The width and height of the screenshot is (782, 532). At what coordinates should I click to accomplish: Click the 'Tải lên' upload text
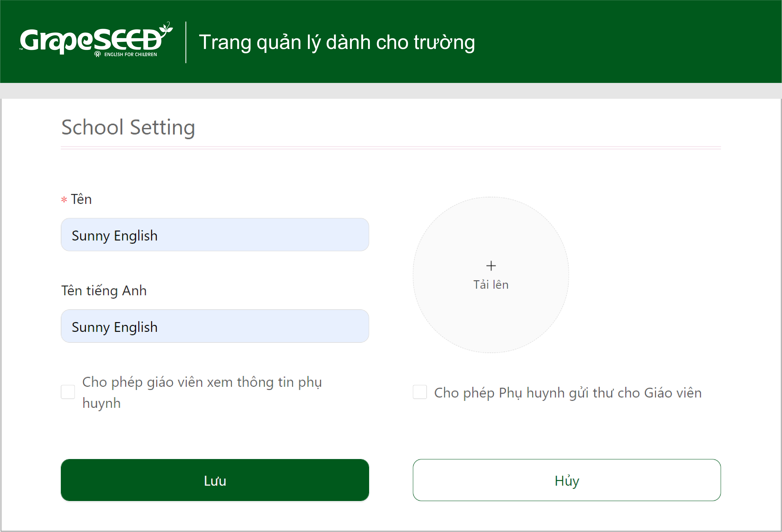[491, 285]
